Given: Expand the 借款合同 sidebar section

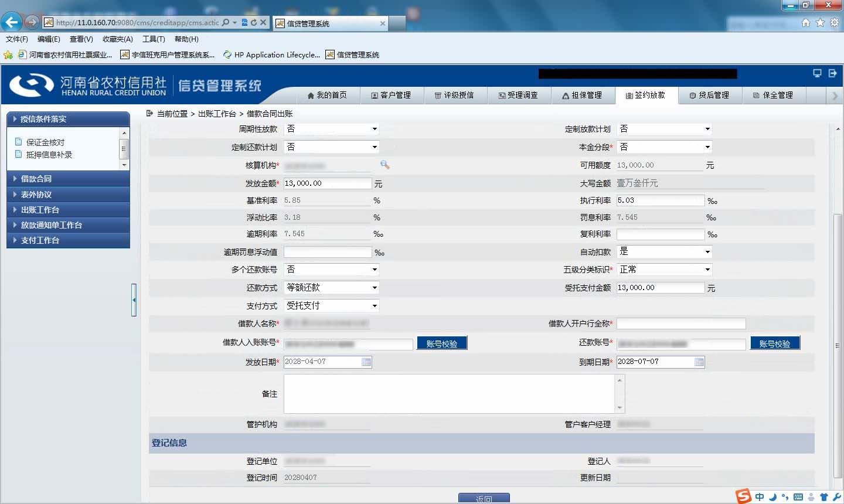Looking at the screenshot, I should coord(68,179).
